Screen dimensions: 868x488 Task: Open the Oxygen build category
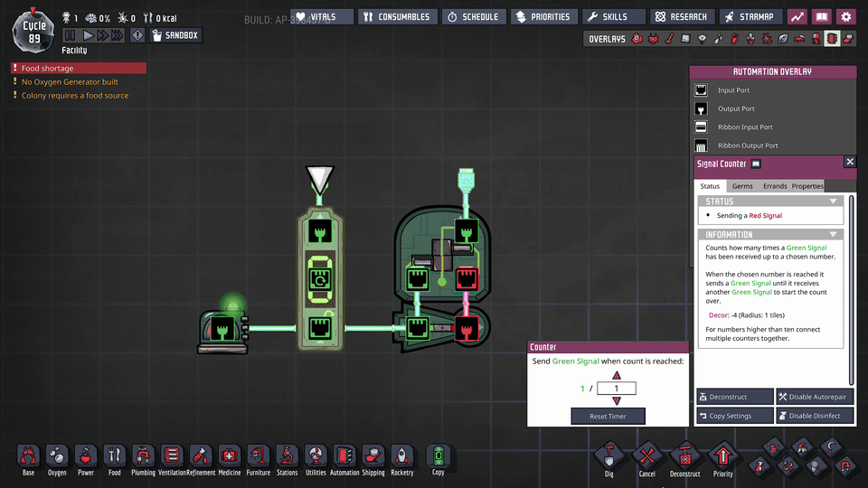pyautogui.click(x=56, y=456)
